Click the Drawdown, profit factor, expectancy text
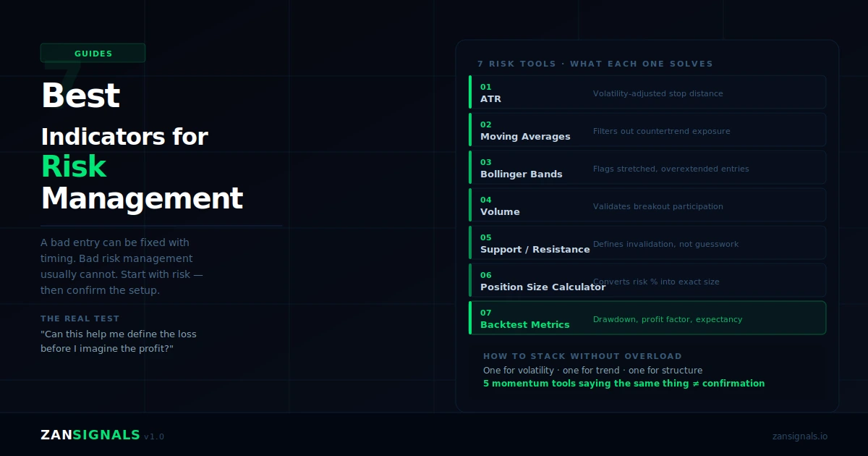Image resolution: width=868 pixels, height=456 pixels. pos(668,319)
